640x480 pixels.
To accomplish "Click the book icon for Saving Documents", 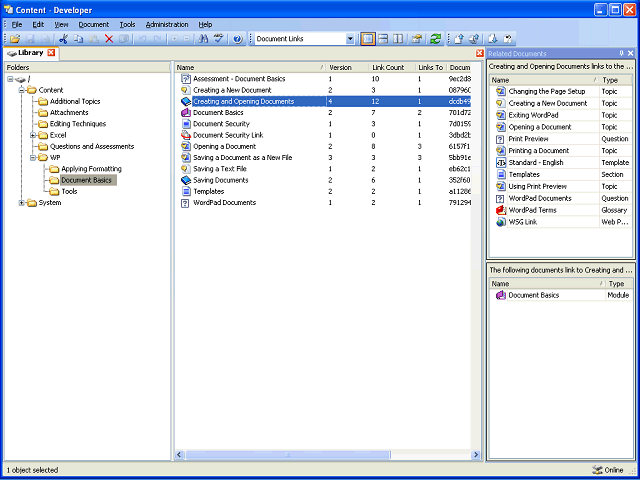I will pyautogui.click(x=186, y=180).
